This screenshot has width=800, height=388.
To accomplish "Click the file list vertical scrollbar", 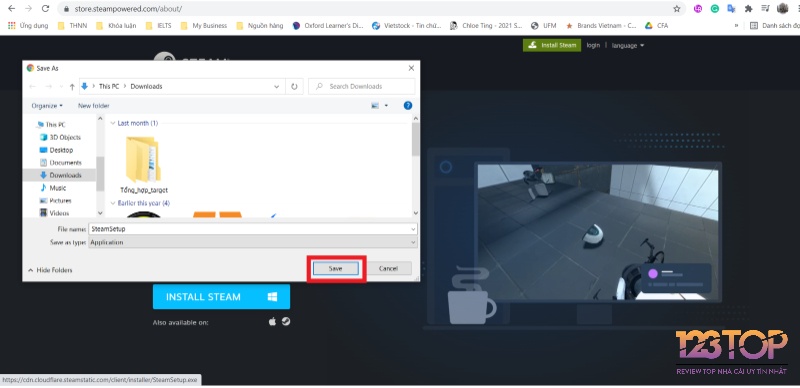I will (x=415, y=165).
